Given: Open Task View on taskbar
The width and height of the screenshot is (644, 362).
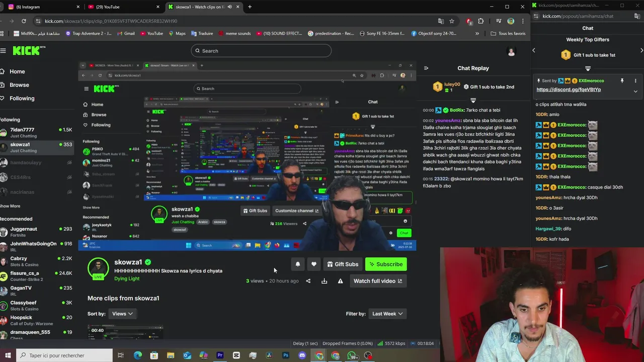Looking at the screenshot, I should pyautogui.click(x=121, y=355).
